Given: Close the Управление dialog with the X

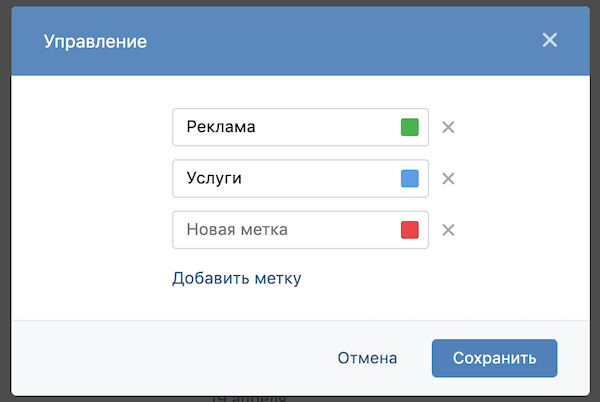Looking at the screenshot, I should click(x=549, y=41).
